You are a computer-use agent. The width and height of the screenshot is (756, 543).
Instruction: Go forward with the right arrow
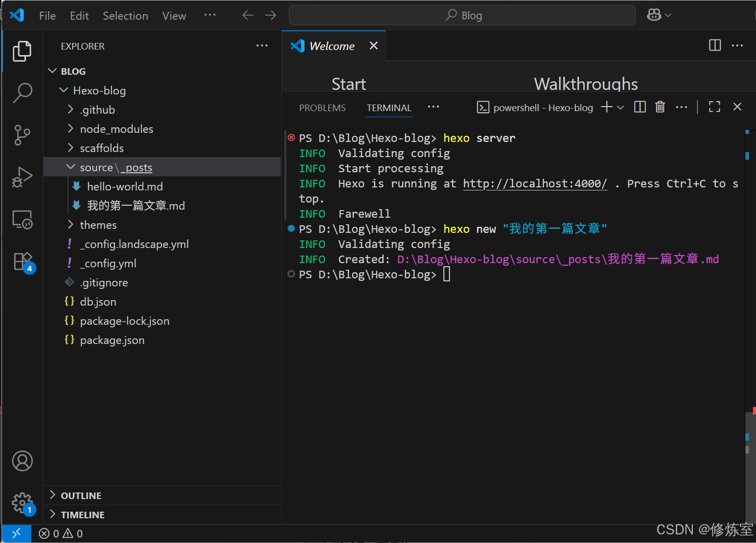(x=271, y=15)
